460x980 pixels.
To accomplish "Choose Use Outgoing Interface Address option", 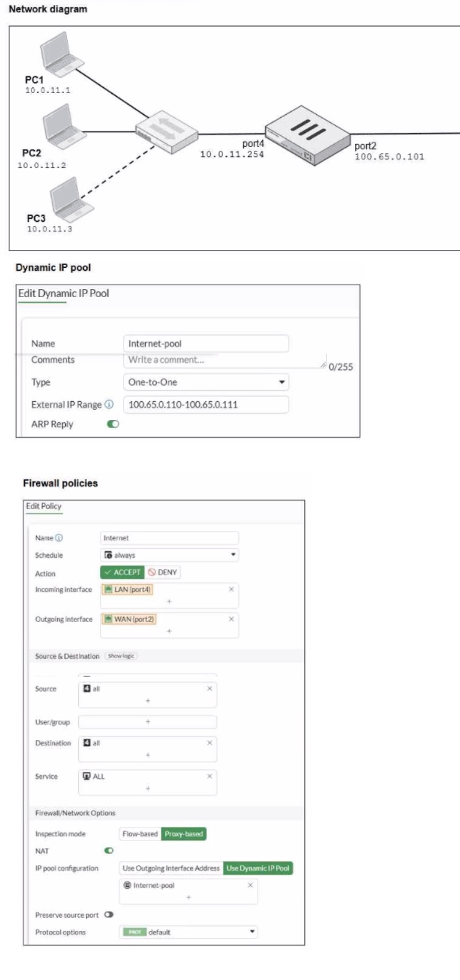I will point(171,868).
